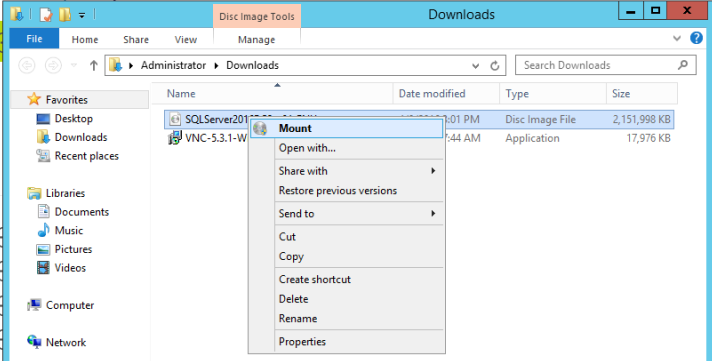Click the window system folder icon
712x361 pixels.
pos(17,14)
